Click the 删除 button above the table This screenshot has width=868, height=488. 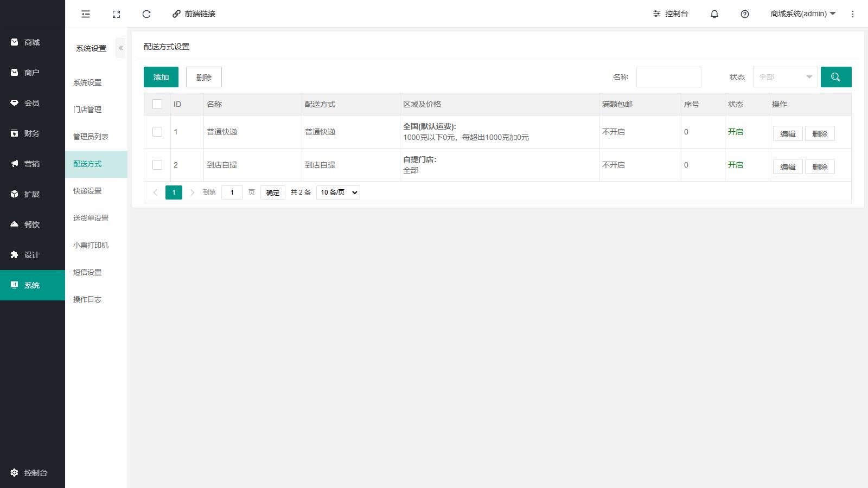pos(204,77)
